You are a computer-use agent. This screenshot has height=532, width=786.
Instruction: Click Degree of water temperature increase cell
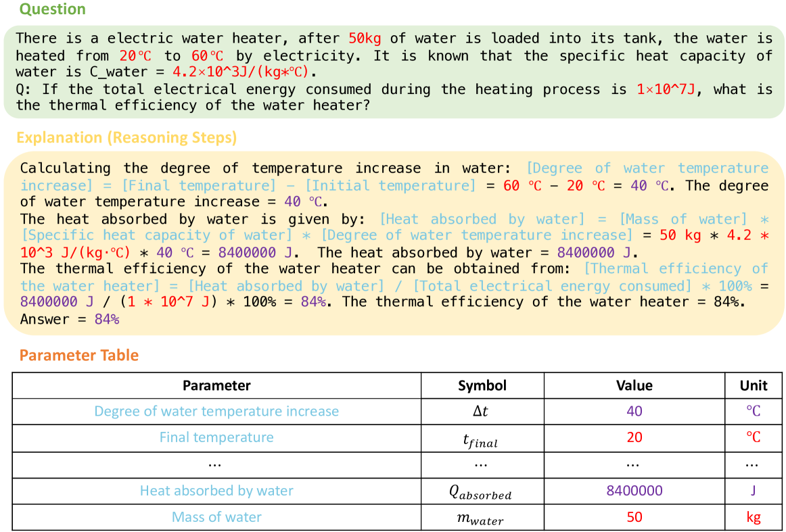[x=216, y=412]
